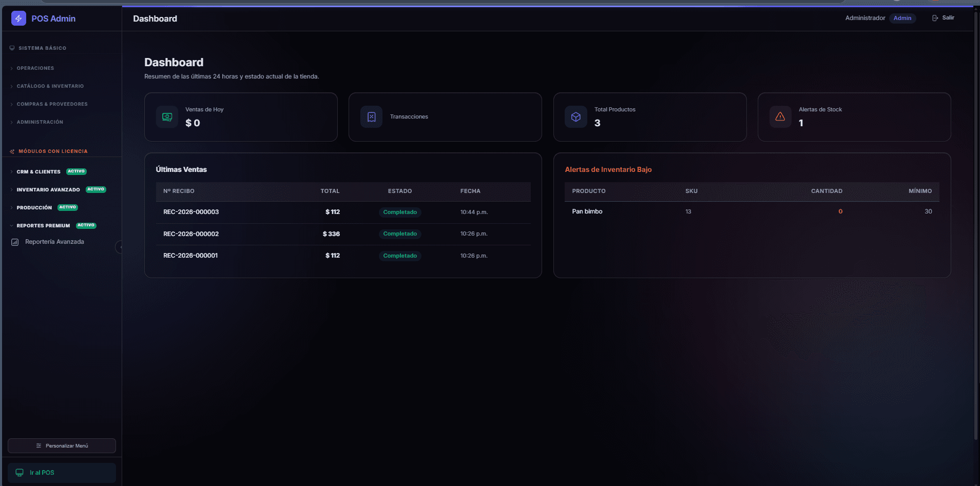Click the Ir al POS button
980x486 pixels.
62,473
